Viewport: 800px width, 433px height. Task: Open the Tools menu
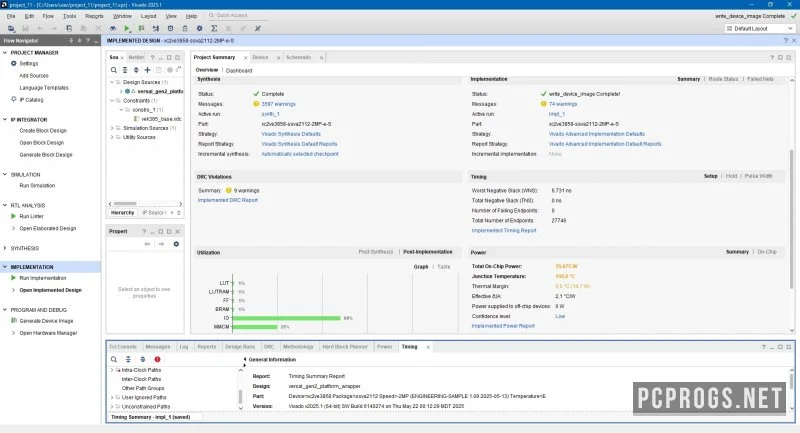[69, 16]
